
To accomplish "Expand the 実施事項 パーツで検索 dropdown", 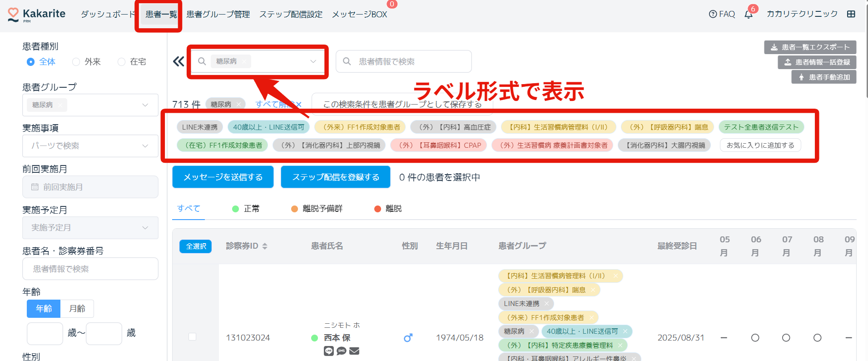I will pyautogui.click(x=90, y=146).
